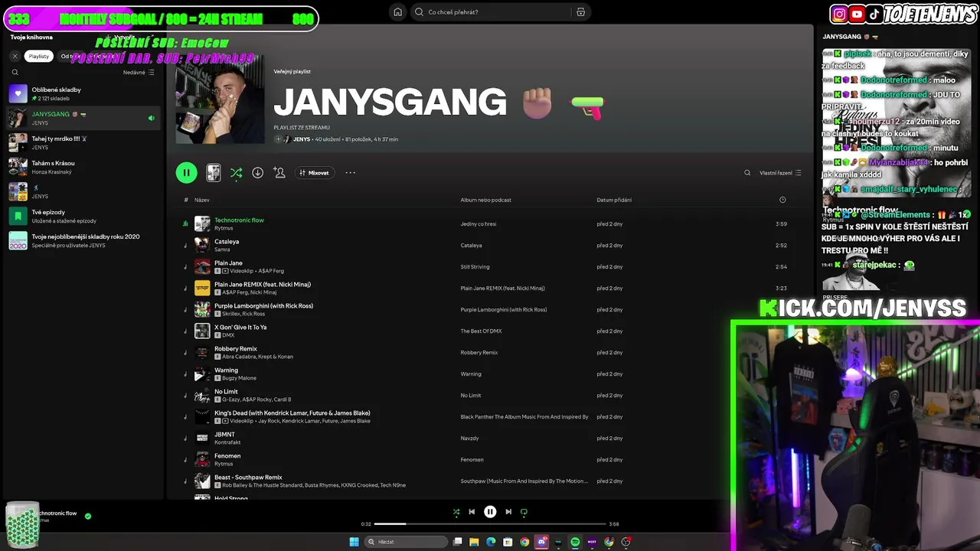This screenshot has width=980, height=551.
Task: Search within library using magnifier icon
Action: pyautogui.click(x=15, y=73)
